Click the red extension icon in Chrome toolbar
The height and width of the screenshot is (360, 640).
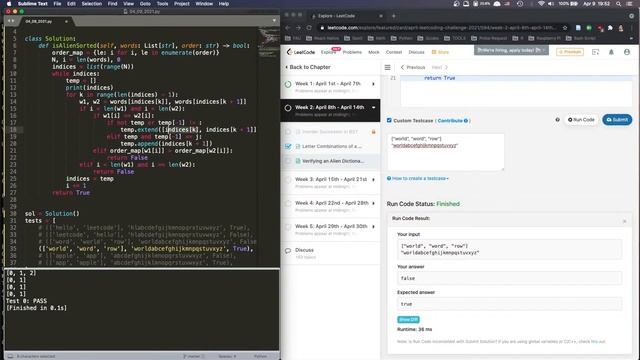tap(600, 28)
